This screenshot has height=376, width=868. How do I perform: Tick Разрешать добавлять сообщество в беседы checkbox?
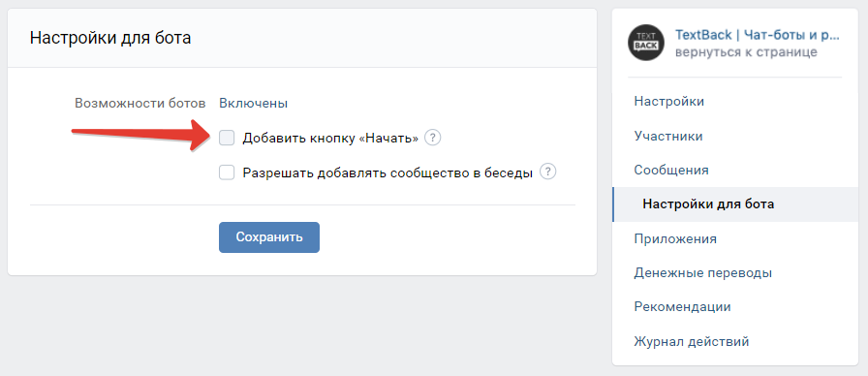pos(227,172)
